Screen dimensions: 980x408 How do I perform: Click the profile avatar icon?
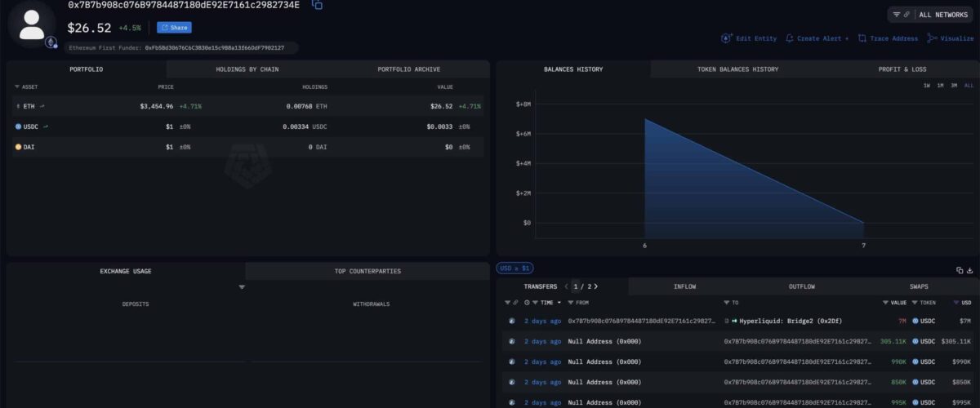32,24
